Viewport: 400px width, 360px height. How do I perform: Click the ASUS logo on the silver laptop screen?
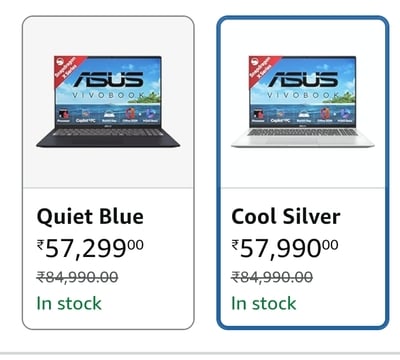[x=303, y=79]
